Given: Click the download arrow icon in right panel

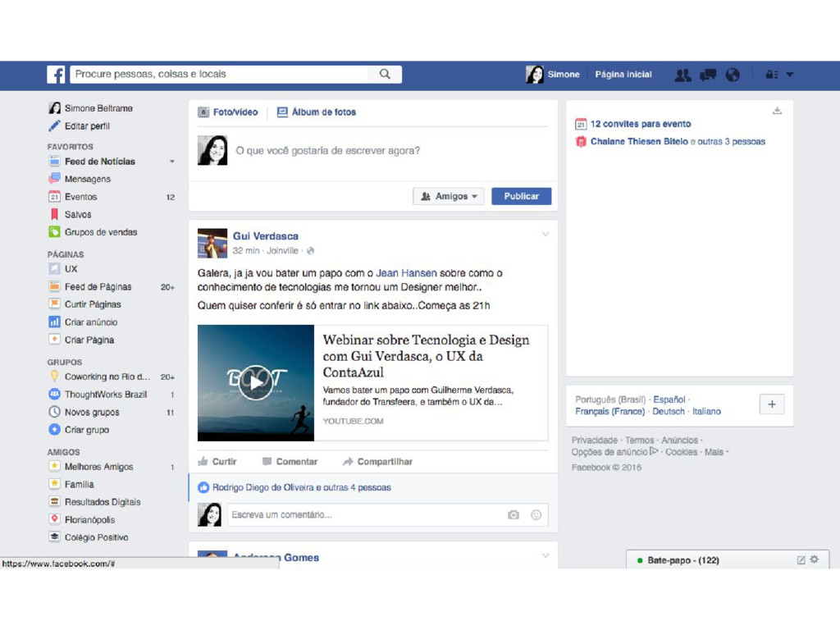Looking at the screenshot, I should pos(778,111).
